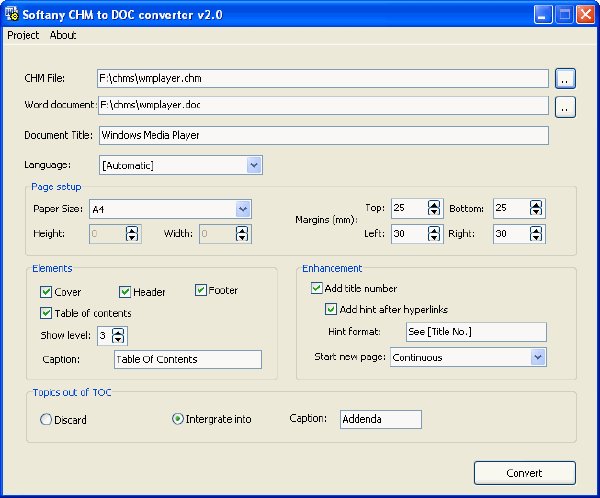Close the CHM to DOC converter window
Image resolution: width=600 pixels, height=498 pixels.
point(585,15)
